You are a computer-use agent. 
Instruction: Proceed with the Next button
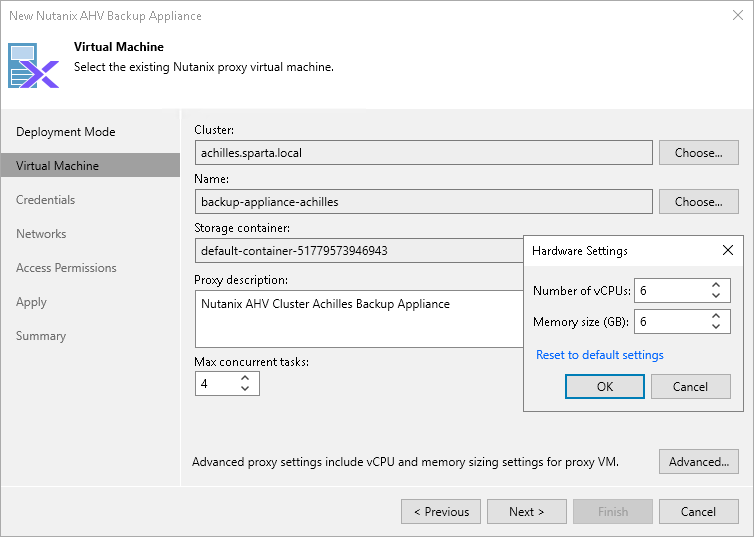[526, 512]
